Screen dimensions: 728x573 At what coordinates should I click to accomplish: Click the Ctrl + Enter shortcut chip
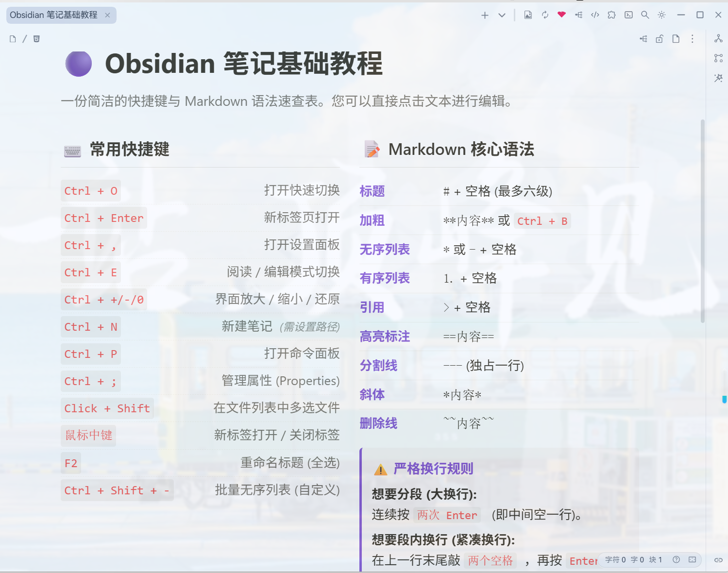[104, 218]
